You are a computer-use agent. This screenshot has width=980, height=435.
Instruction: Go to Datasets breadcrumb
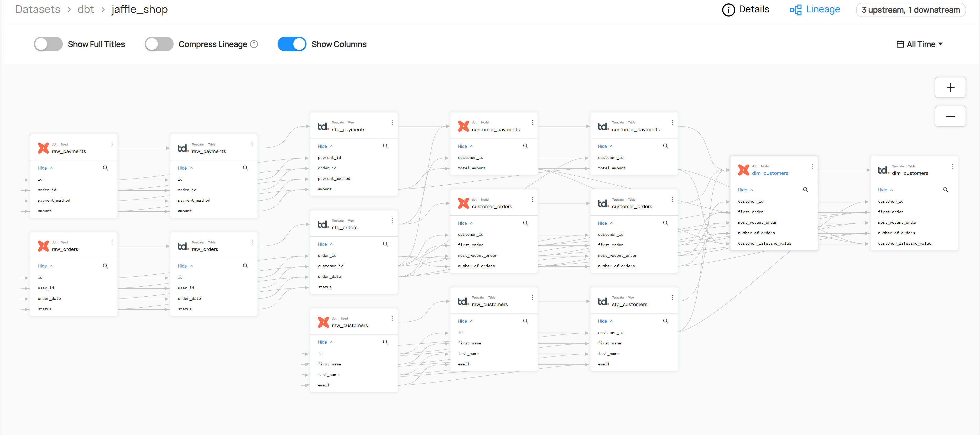(x=38, y=9)
